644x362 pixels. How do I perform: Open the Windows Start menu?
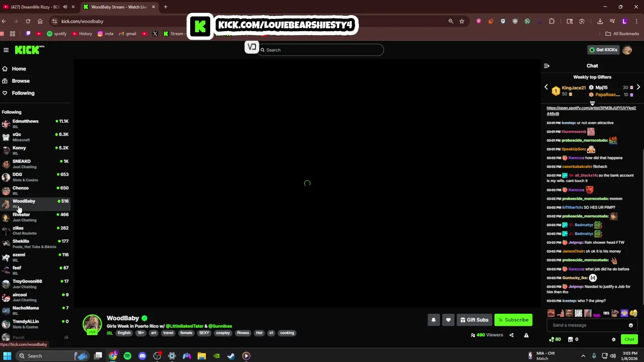click(x=7, y=356)
